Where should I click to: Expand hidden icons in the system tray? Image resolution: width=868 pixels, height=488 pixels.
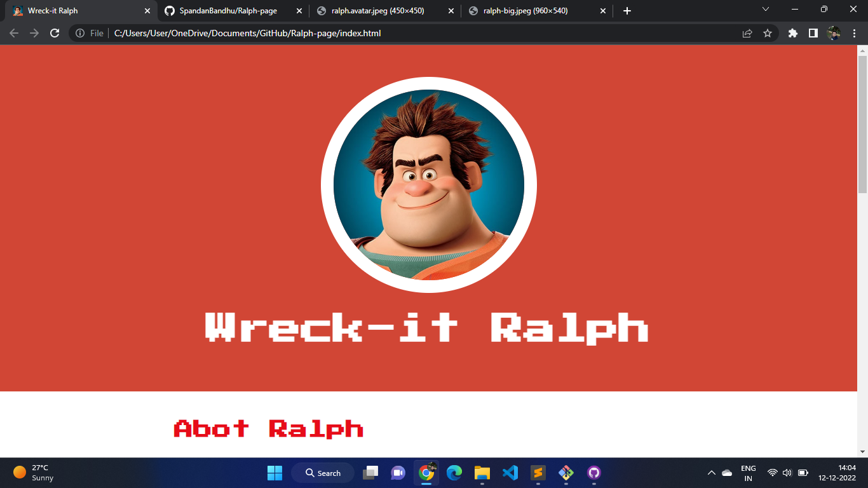[711, 473]
